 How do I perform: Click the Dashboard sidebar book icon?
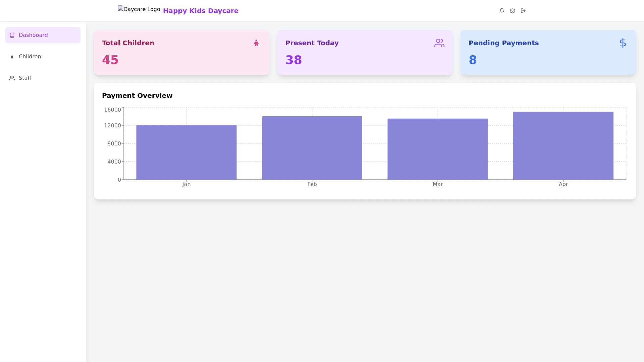pyautogui.click(x=12, y=35)
